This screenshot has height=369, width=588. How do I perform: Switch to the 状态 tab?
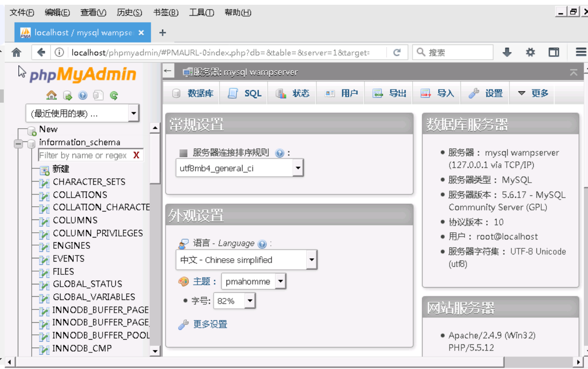[x=292, y=93]
